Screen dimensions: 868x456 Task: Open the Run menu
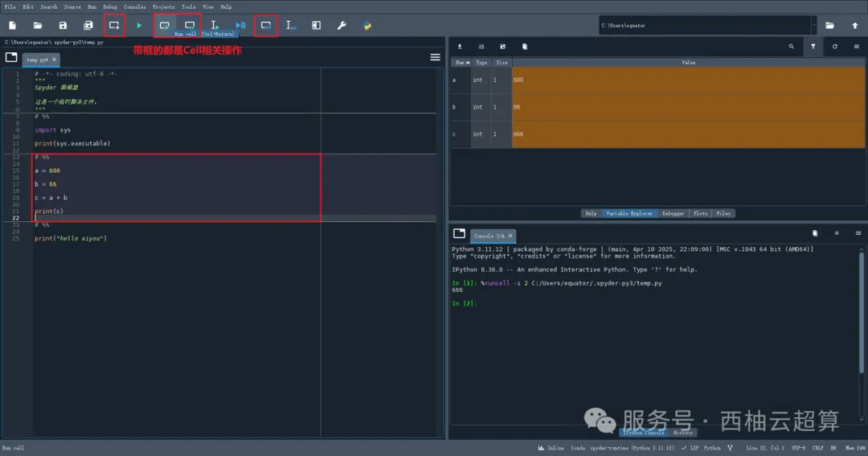(x=92, y=6)
